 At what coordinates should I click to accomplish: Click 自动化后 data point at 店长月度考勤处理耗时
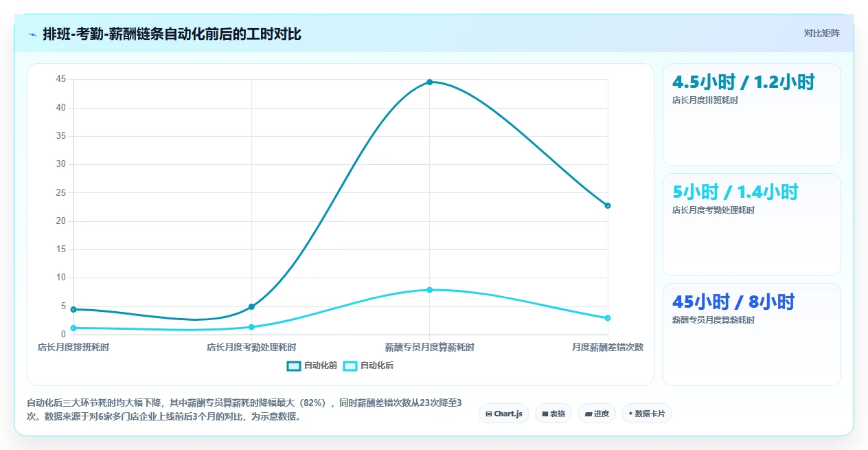point(251,327)
